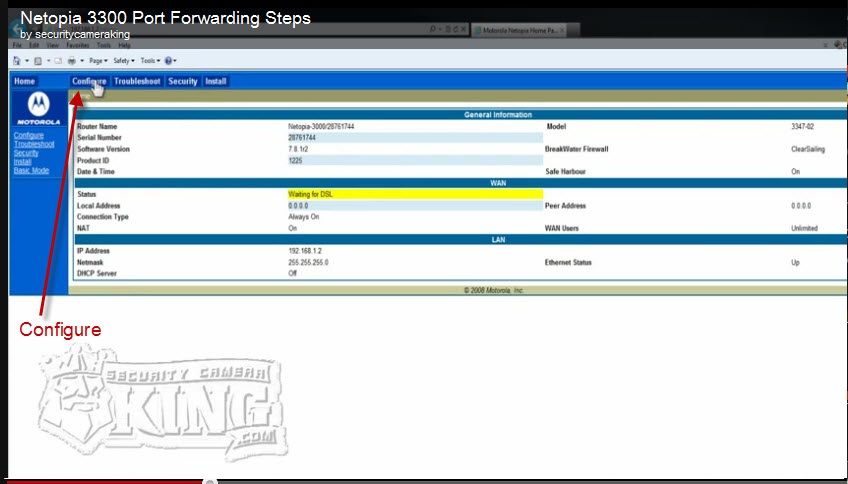This screenshot has height=484, width=848.
Task: Open the File menu
Action: (17, 45)
